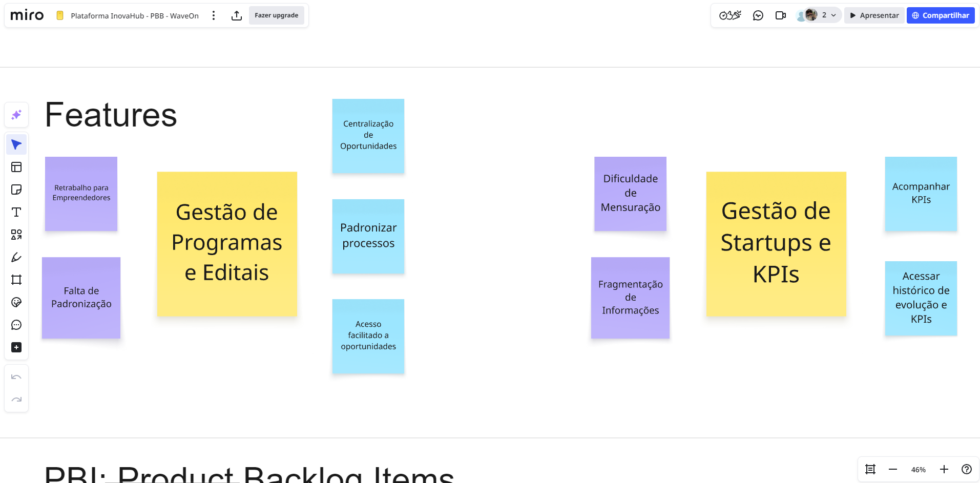Select the yellow Gestão de Programas e Editais note
980x483 pixels.
tap(227, 244)
